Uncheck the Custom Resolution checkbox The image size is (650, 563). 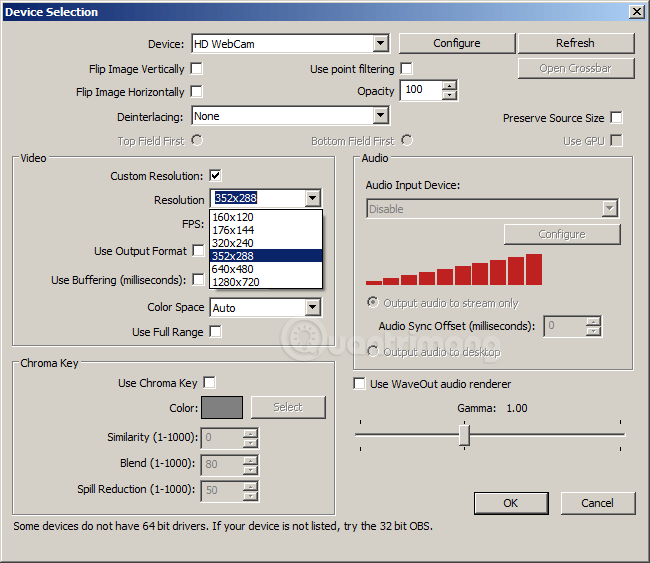[215, 176]
